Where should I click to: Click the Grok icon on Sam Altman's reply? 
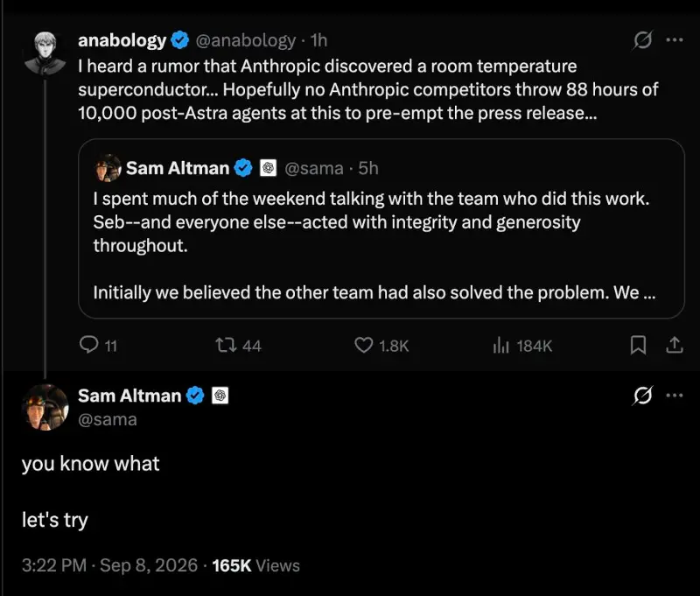(x=642, y=395)
